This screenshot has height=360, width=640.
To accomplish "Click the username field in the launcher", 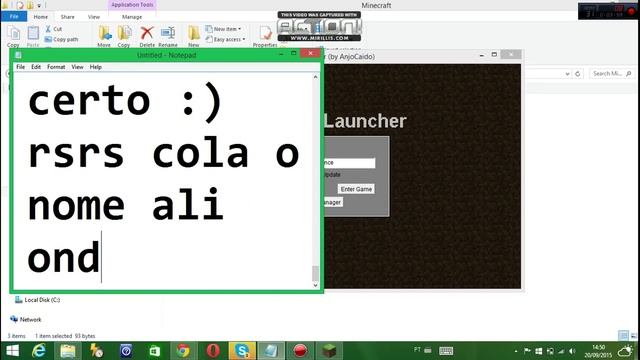I will [349, 162].
